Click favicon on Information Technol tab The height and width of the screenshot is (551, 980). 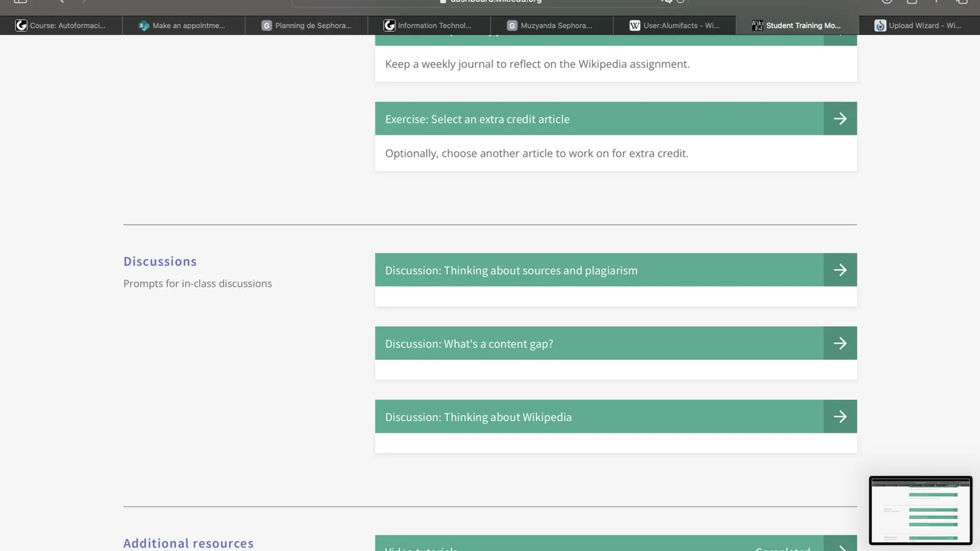[390, 25]
